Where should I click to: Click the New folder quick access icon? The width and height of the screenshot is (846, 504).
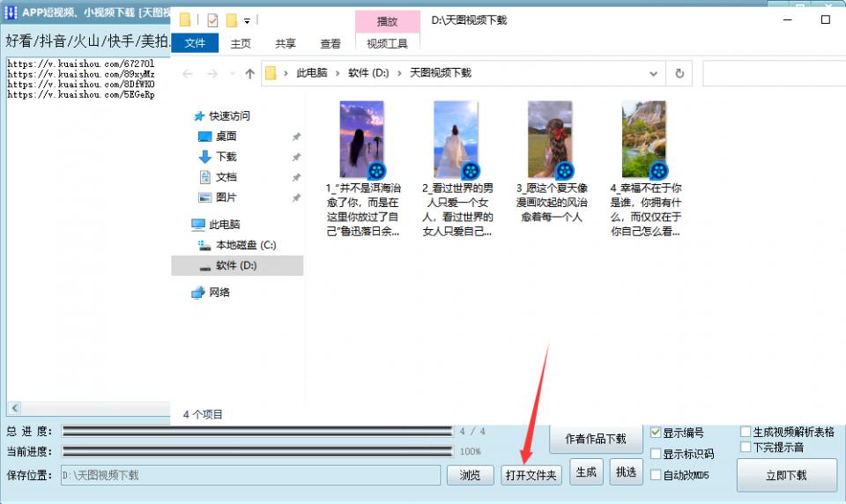point(232,20)
